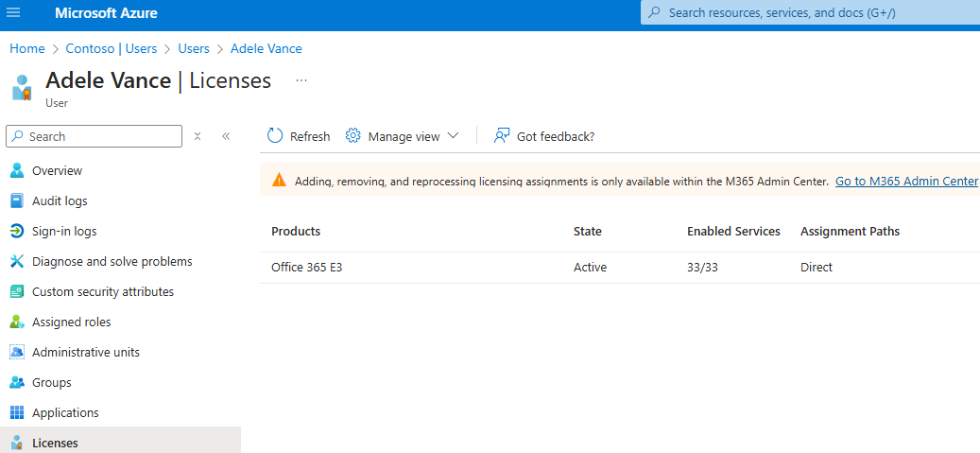Click the magnifier icon in the top search bar

click(x=655, y=12)
